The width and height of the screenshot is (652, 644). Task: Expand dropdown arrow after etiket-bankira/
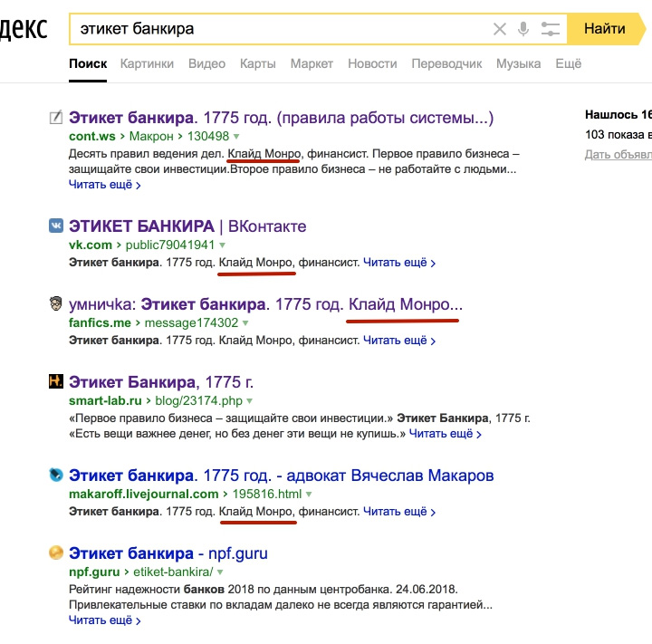219,572
